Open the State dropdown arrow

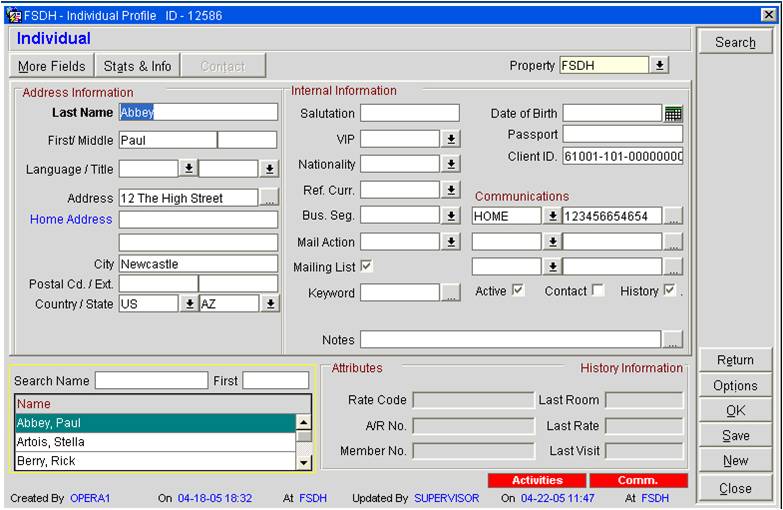(270, 303)
